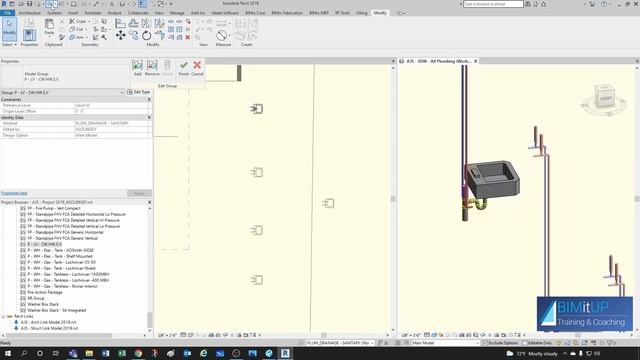Image resolution: width=640 pixels, height=360 pixels.
Task: Select A/S - Struct Link Model 2019.rvt link
Action: tap(49, 328)
